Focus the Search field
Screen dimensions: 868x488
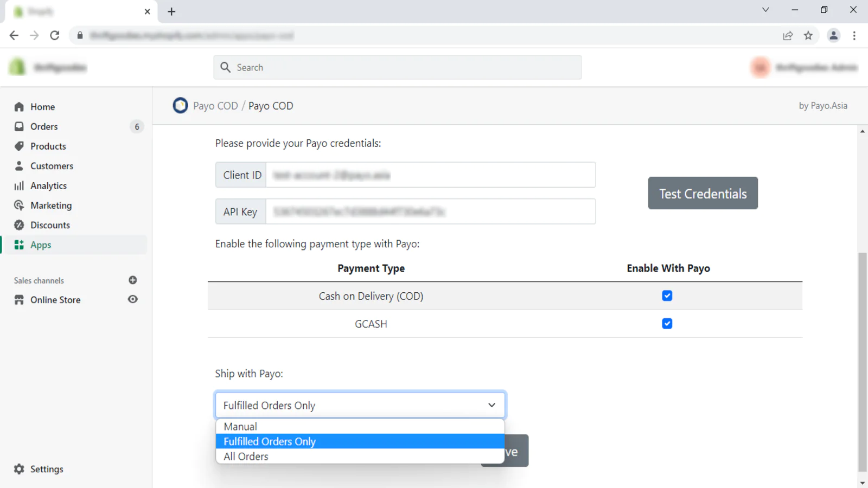pyautogui.click(x=398, y=67)
